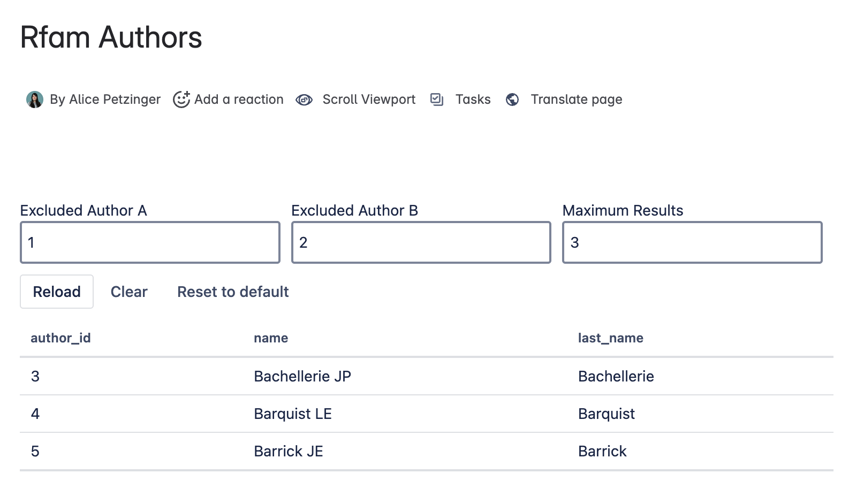Click the last_name column header

tap(611, 338)
